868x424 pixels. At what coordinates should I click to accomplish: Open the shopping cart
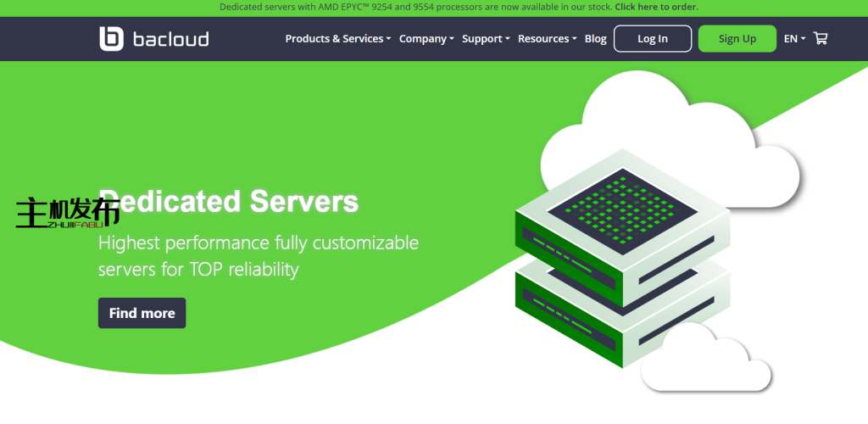(x=820, y=39)
